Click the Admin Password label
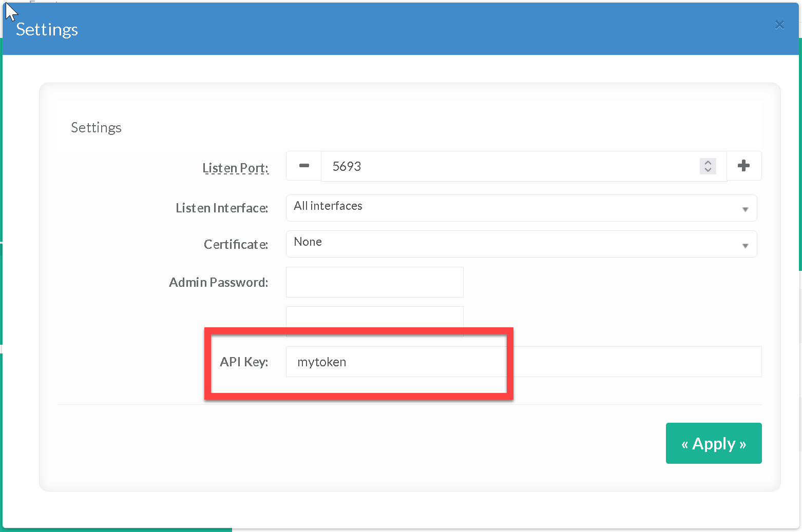This screenshot has width=802, height=532. (x=219, y=282)
